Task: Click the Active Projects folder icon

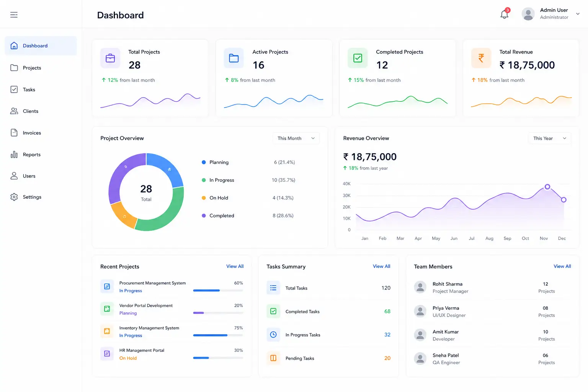Action: [234, 58]
